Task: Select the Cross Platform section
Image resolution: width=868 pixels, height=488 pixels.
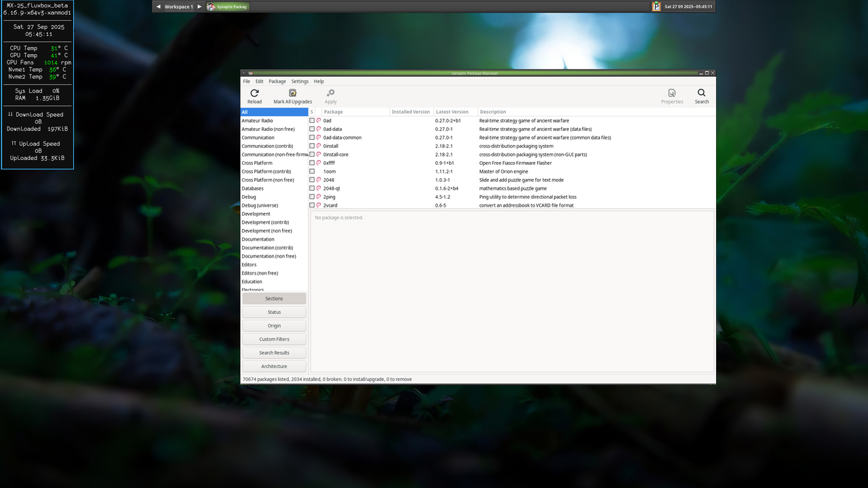Action: pos(275,163)
